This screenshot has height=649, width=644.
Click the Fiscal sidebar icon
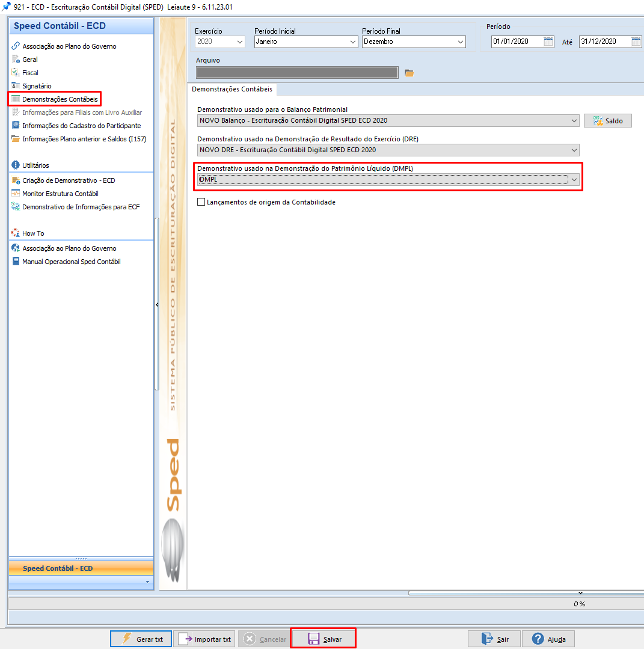[16, 72]
